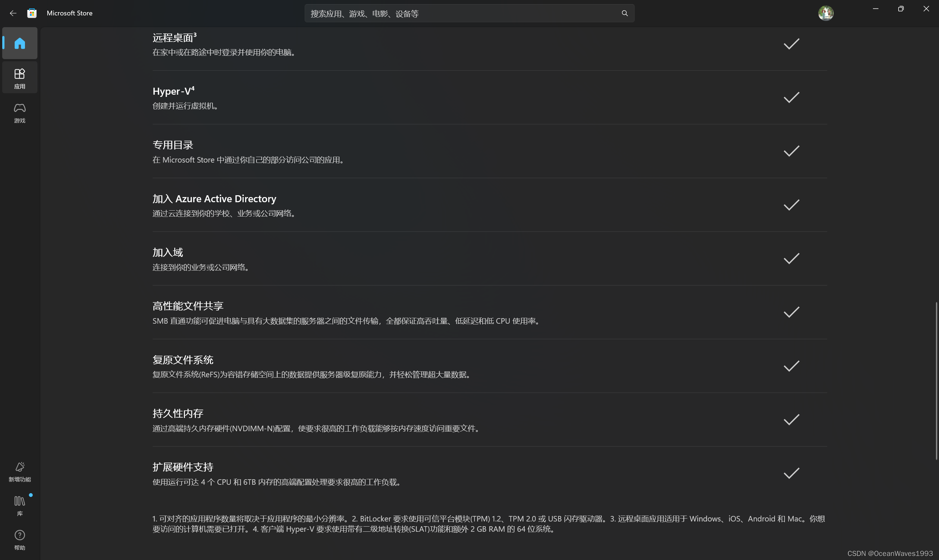Click the Microsoft Store window title text

pyautogui.click(x=69, y=13)
